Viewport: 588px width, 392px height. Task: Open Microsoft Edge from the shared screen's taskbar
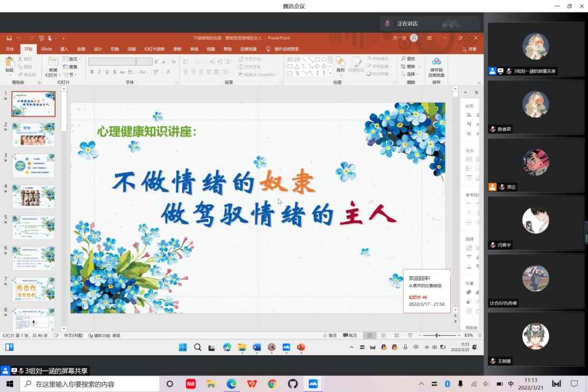[227, 347]
